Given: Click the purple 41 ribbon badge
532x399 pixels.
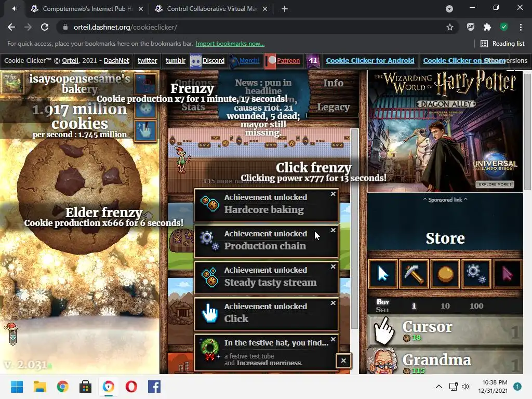Looking at the screenshot, I should (x=313, y=61).
